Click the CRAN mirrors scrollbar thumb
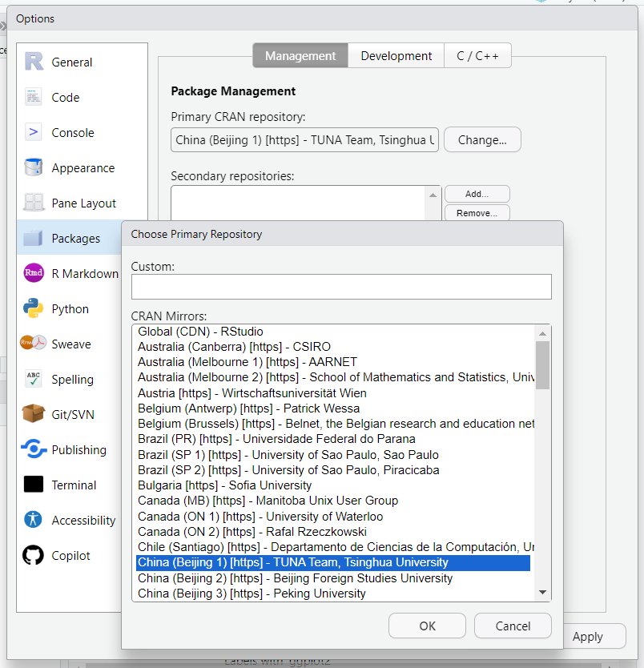This screenshot has width=644, height=668. (x=543, y=364)
